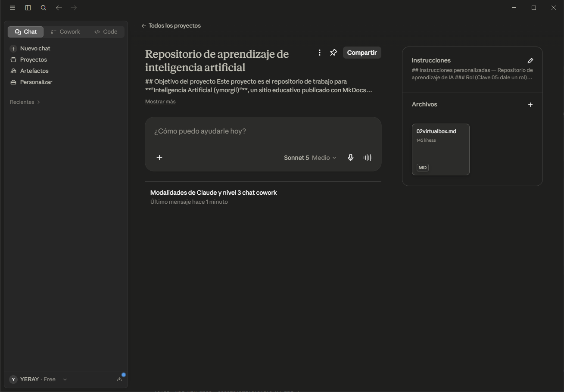Click the Objetivo del proyecto description text
The image size is (564, 392).
point(259,86)
